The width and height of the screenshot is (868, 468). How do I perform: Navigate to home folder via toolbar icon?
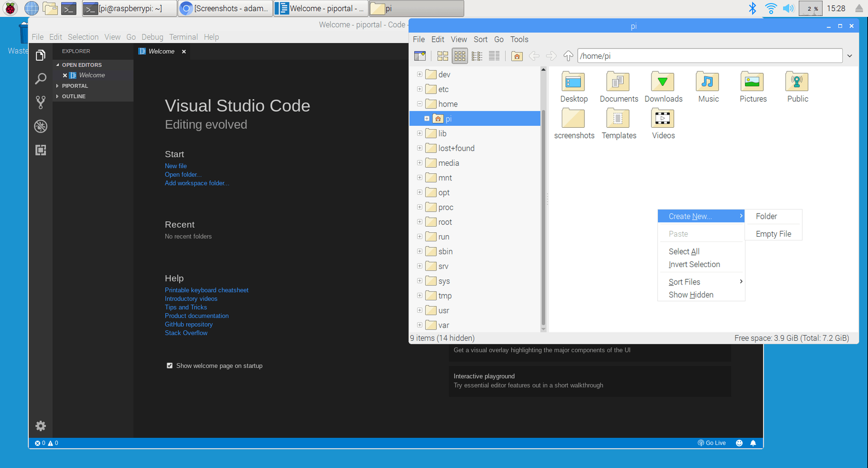pos(516,56)
